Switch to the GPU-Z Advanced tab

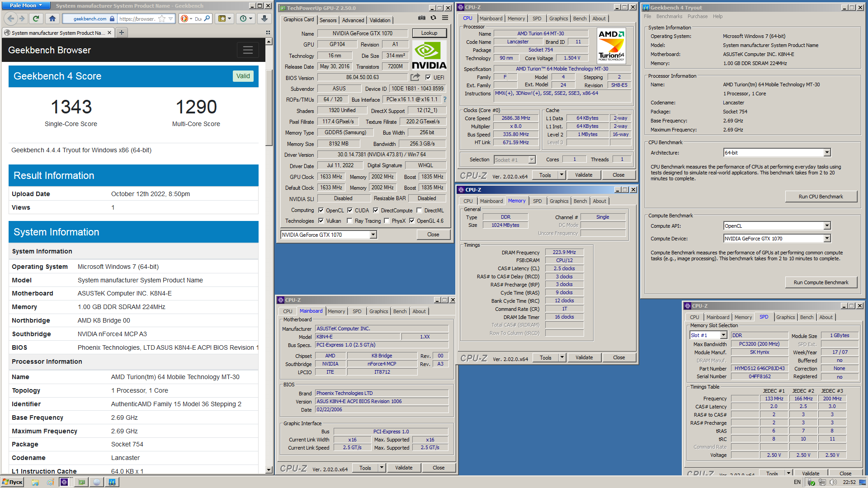353,20
